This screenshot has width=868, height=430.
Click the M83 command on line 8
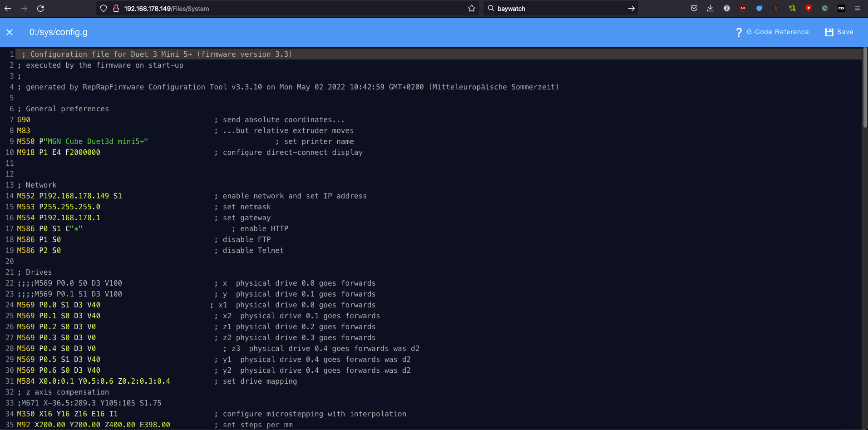[x=24, y=131]
